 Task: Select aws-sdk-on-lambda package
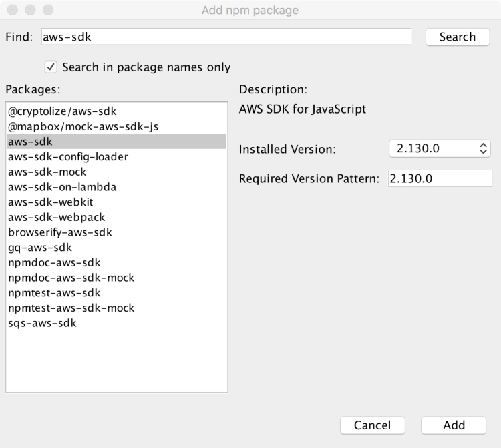[x=117, y=187]
